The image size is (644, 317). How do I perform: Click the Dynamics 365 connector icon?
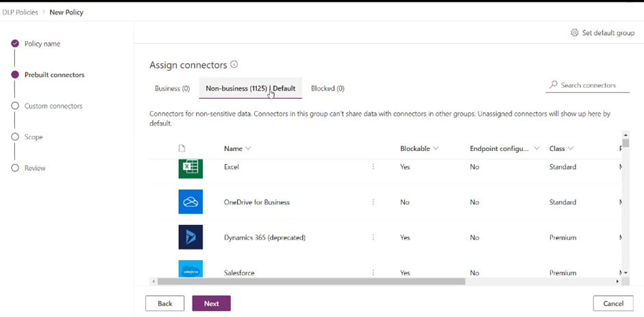coord(190,237)
